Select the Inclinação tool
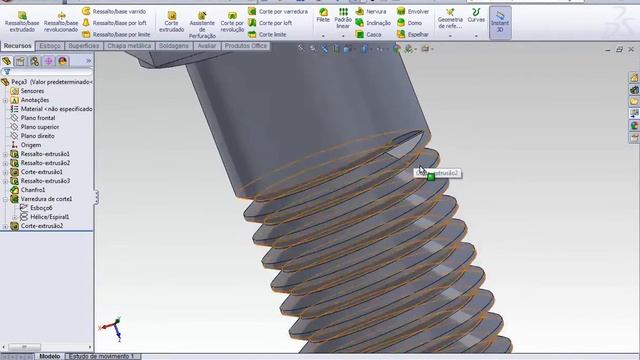This screenshot has height=360, width=640. coord(373,23)
